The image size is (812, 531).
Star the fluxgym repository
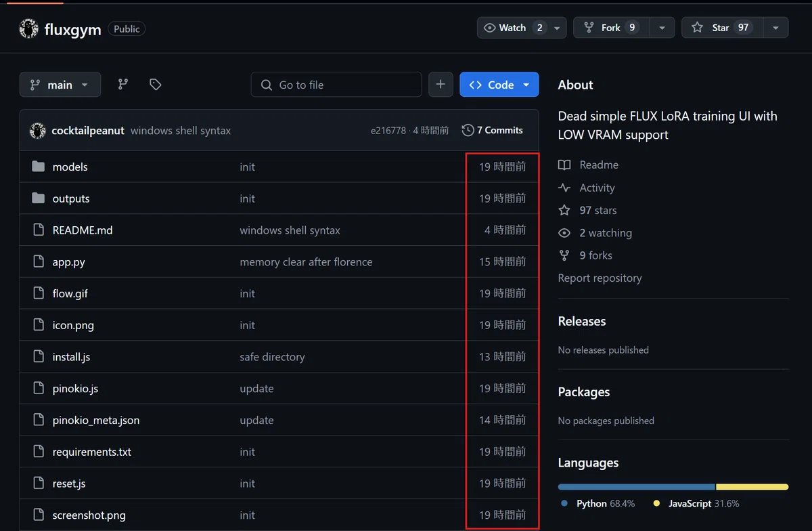click(x=723, y=28)
